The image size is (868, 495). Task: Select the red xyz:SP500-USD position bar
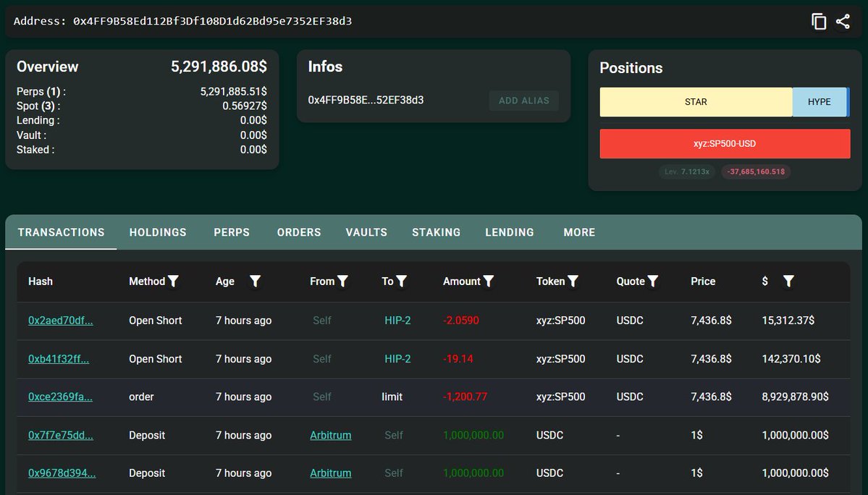click(x=725, y=144)
